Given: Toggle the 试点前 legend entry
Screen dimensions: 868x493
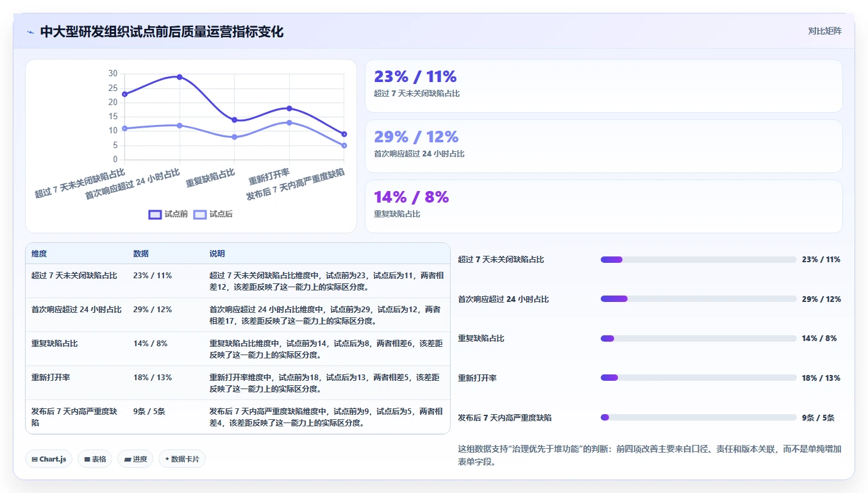Looking at the screenshot, I should [168, 214].
